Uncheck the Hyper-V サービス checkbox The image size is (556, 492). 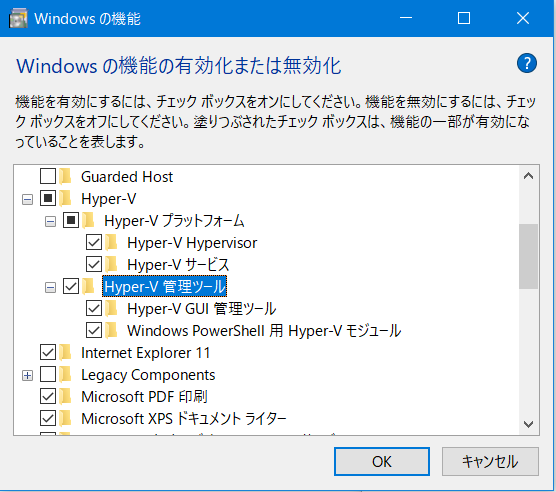point(94,264)
